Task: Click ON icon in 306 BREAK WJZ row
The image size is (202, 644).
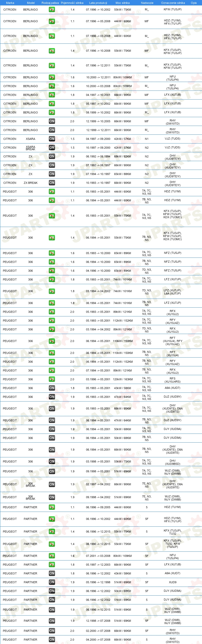Action: [x=52, y=497]
